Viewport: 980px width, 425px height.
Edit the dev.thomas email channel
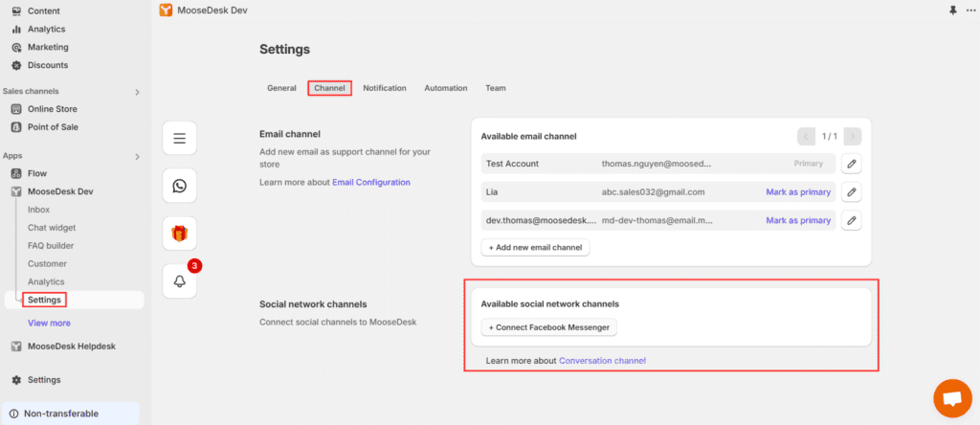851,220
